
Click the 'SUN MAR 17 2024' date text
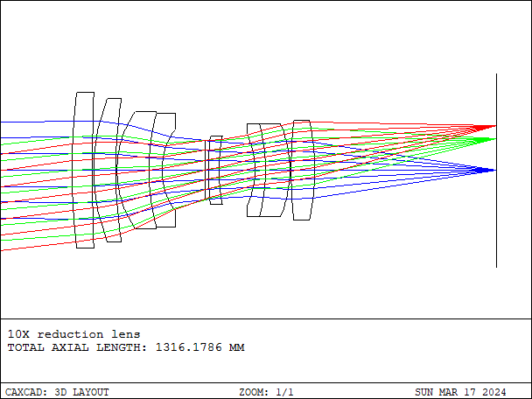point(460,392)
